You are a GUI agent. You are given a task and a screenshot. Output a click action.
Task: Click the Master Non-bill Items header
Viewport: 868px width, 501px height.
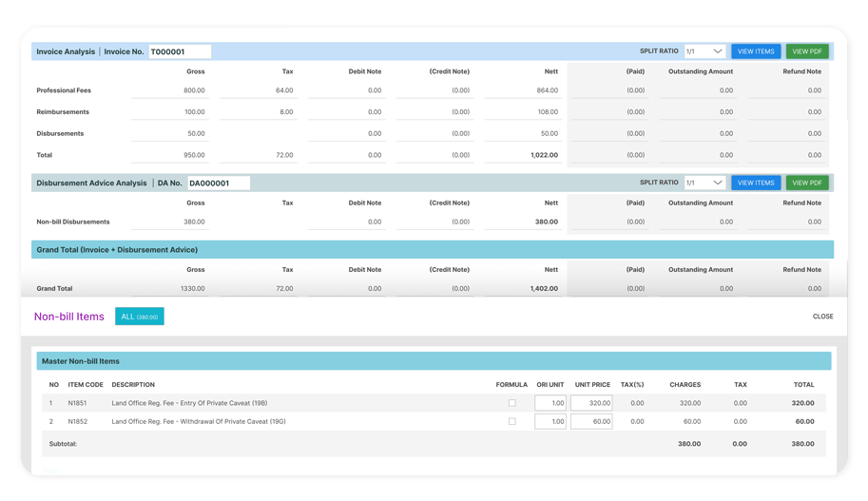[81, 361]
